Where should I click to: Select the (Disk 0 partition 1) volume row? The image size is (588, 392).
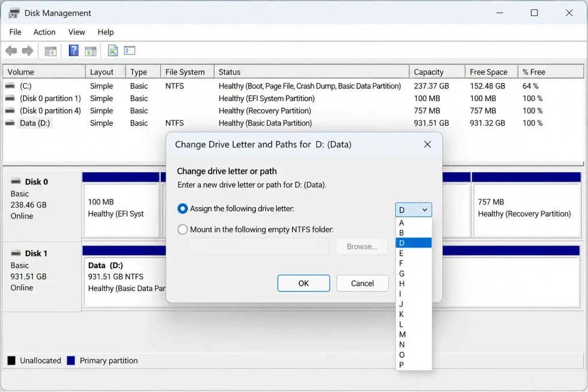(x=293, y=98)
